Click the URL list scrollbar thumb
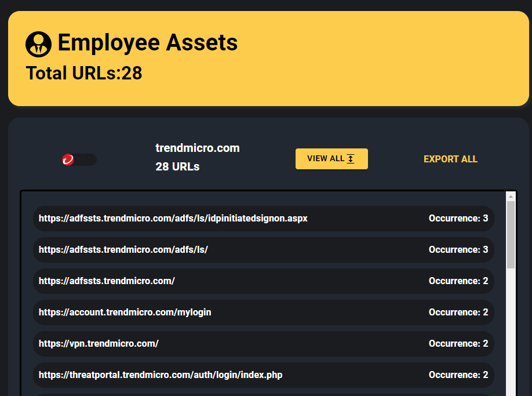The height and width of the screenshot is (396, 532). 511,235
